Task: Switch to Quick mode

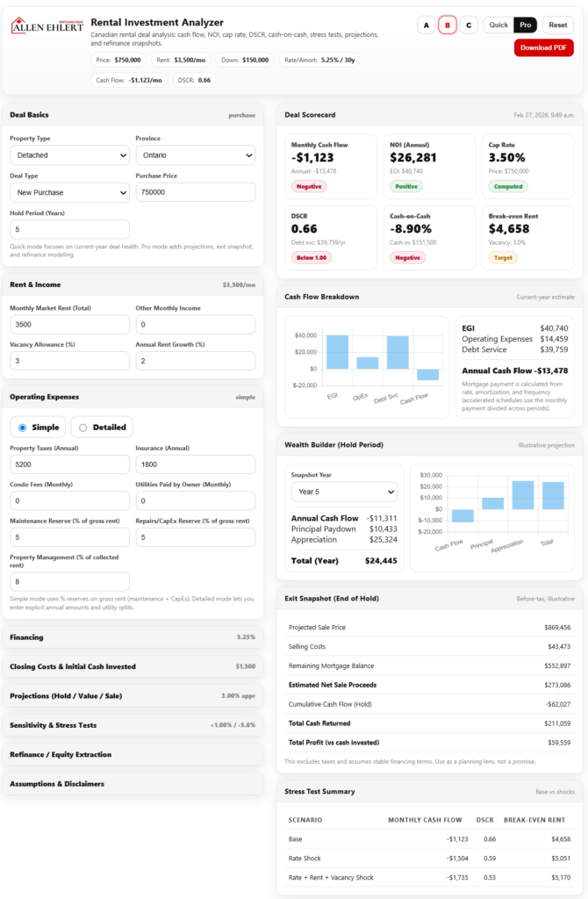Action: [498, 25]
